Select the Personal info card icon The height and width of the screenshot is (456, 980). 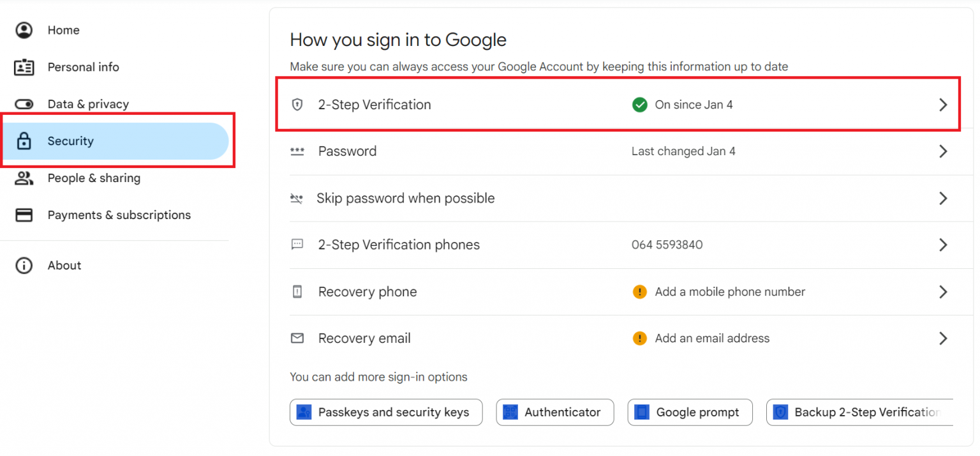(x=24, y=67)
